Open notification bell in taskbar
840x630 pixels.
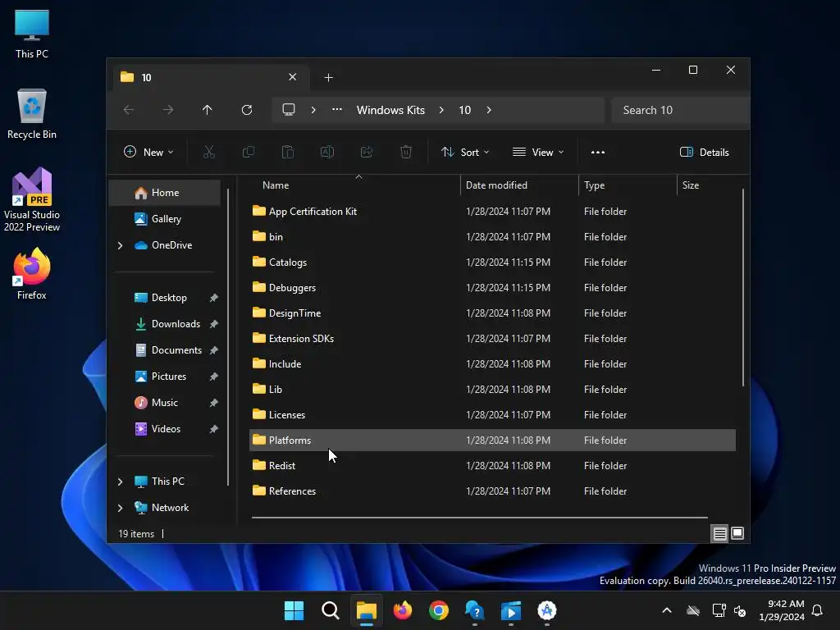point(818,610)
